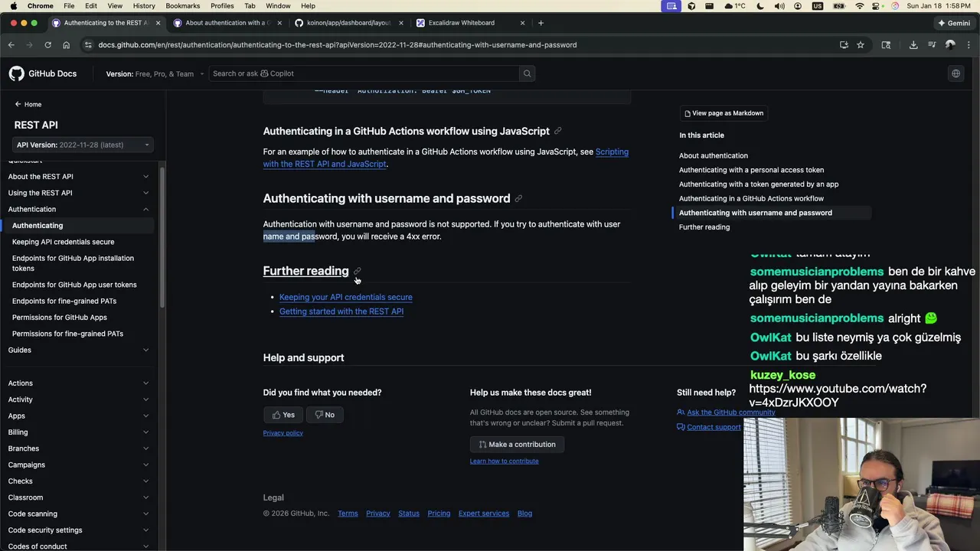Image resolution: width=980 pixels, height=551 pixels.
Task: Jump to Further reading in article outline
Action: [704, 227]
